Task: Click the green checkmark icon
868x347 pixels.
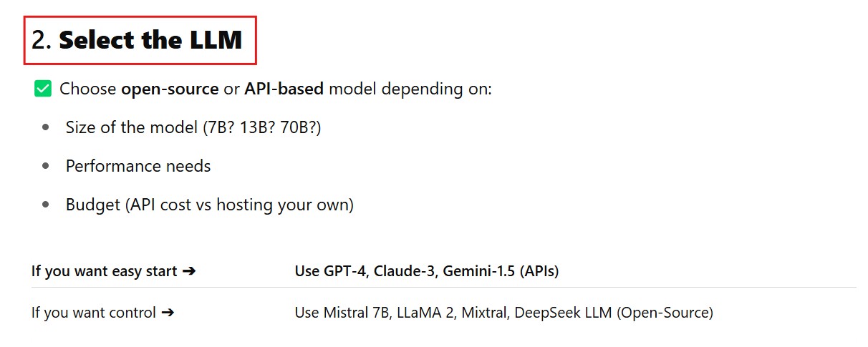Action: click(43, 89)
